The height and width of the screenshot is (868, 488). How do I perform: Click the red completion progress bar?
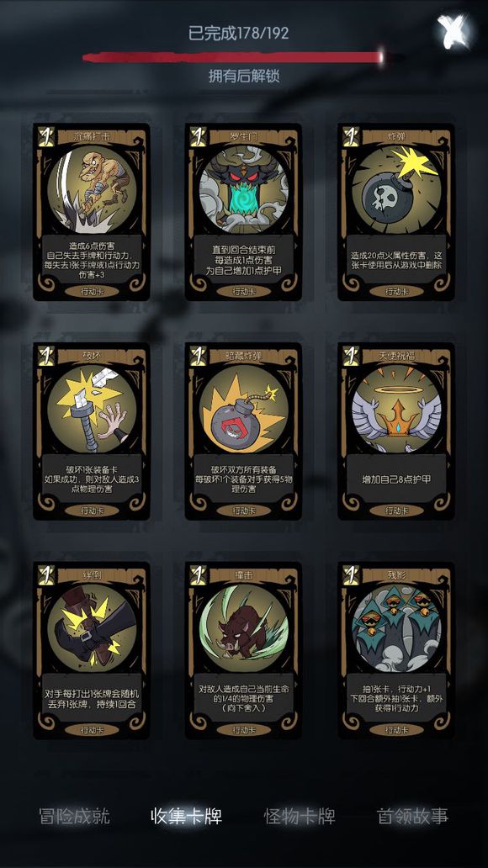point(233,57)
